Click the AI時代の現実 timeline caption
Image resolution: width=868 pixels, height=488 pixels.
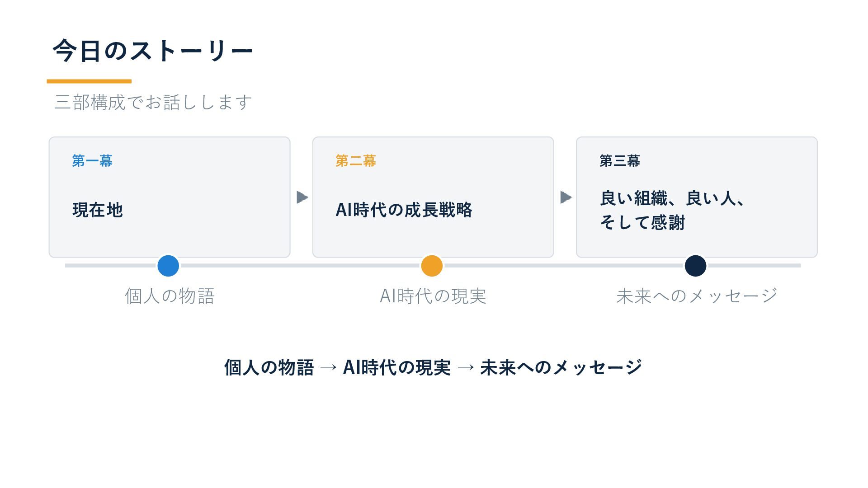pyautogui.click(x=433, y=296)
